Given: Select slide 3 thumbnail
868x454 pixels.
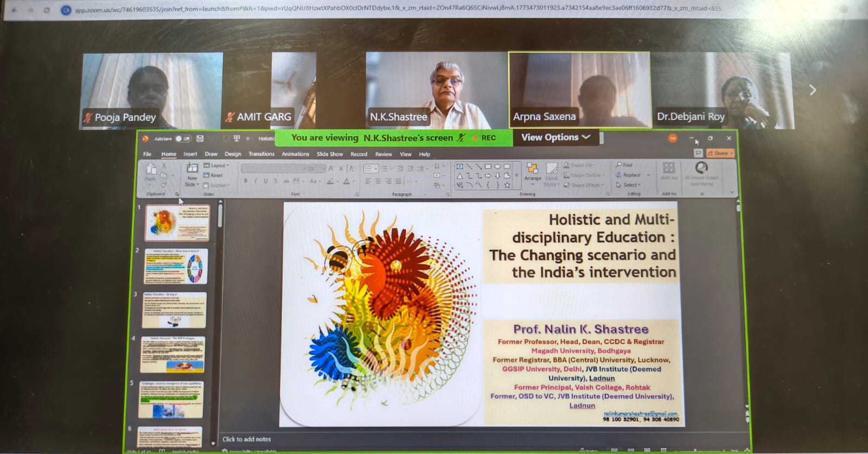Looking at the screenshot, I should click(174, 310).
